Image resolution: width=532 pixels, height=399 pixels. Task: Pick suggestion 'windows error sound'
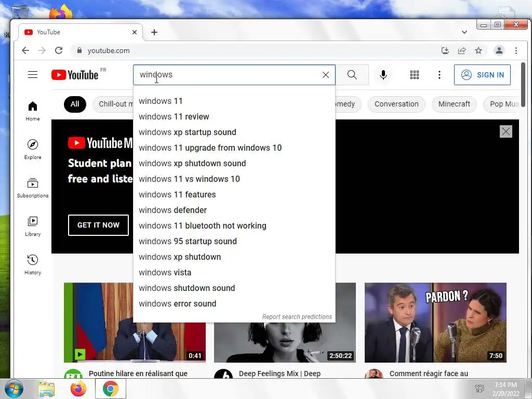pos(234,304)
